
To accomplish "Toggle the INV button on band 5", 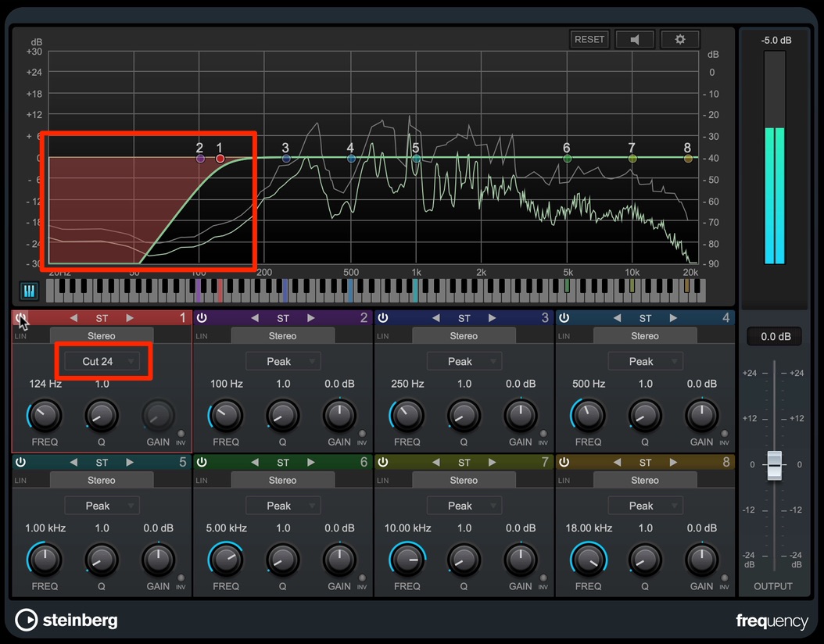I will click(x=181, y=578).
